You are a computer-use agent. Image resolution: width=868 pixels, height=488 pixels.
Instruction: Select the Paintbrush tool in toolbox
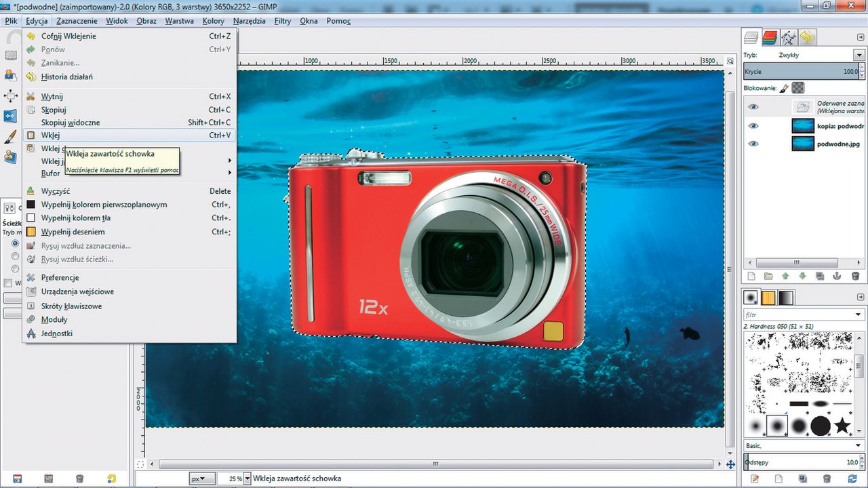[10, 137]
